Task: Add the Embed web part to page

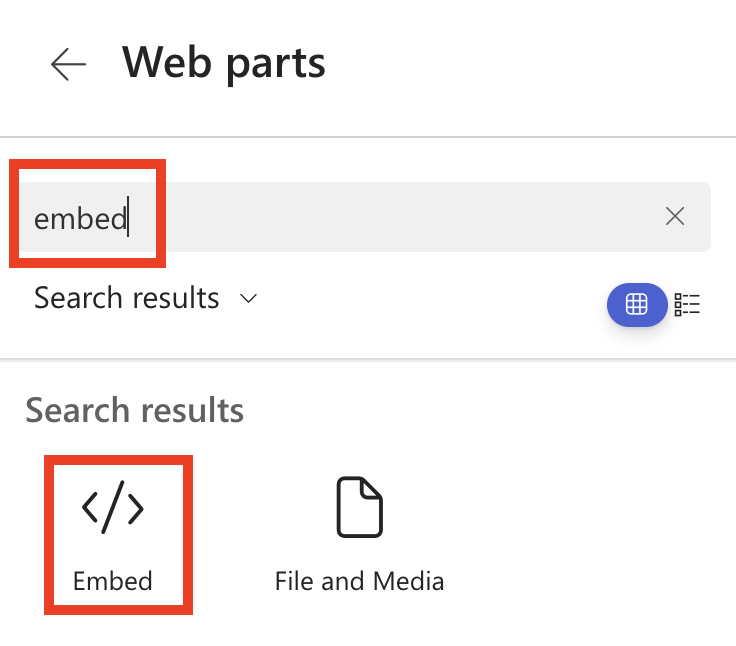Action: point(113,535)
